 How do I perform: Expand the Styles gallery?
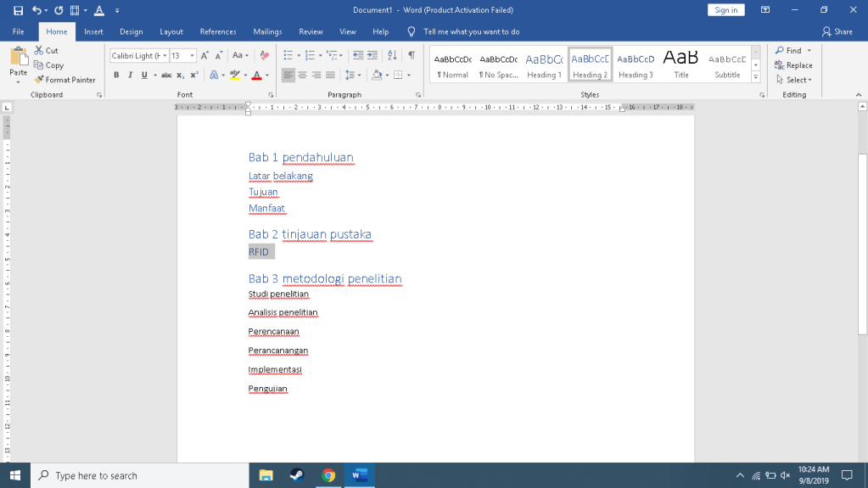coord(755,76)
